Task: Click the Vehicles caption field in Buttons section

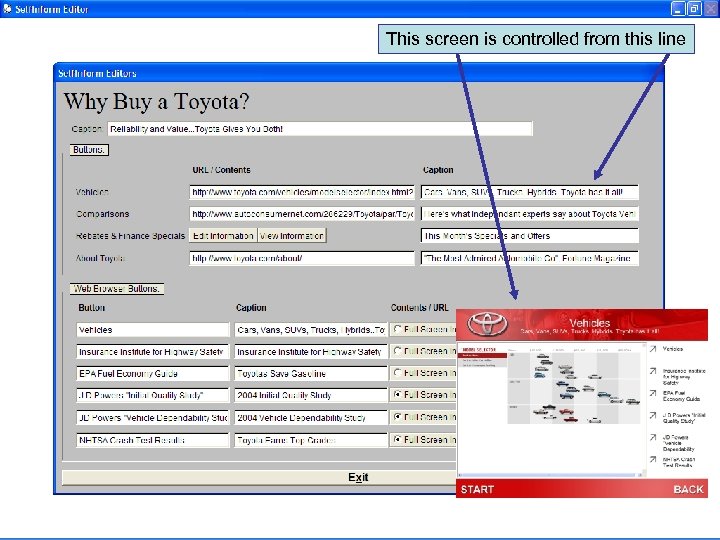Action: tap(529, 192)
